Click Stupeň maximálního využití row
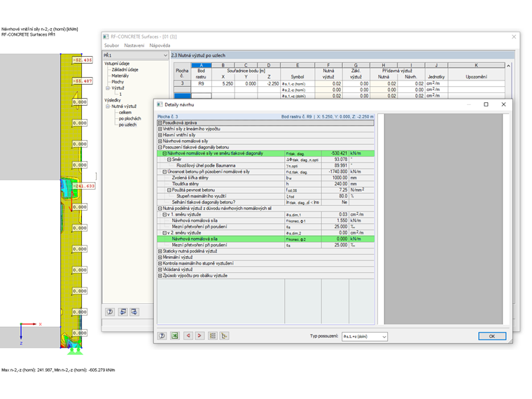 (266, 196)
